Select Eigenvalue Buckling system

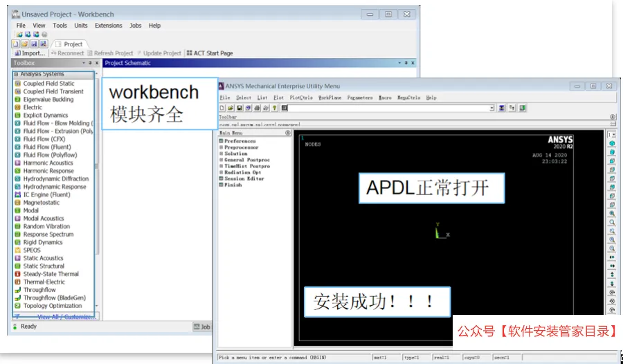(48, 100)
